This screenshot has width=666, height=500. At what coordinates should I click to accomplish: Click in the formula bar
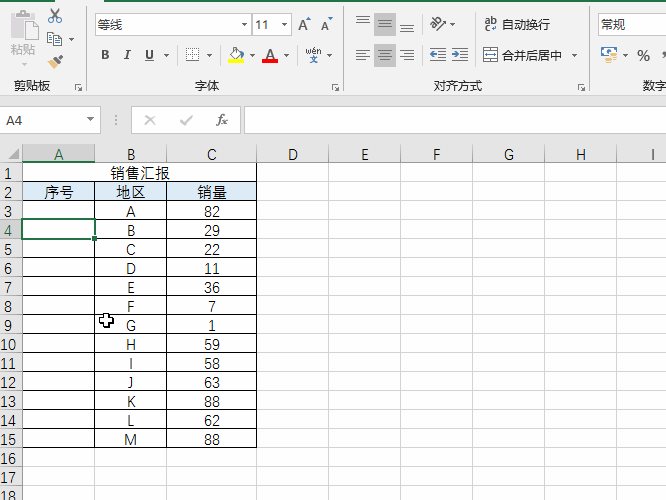pos(455,120)
